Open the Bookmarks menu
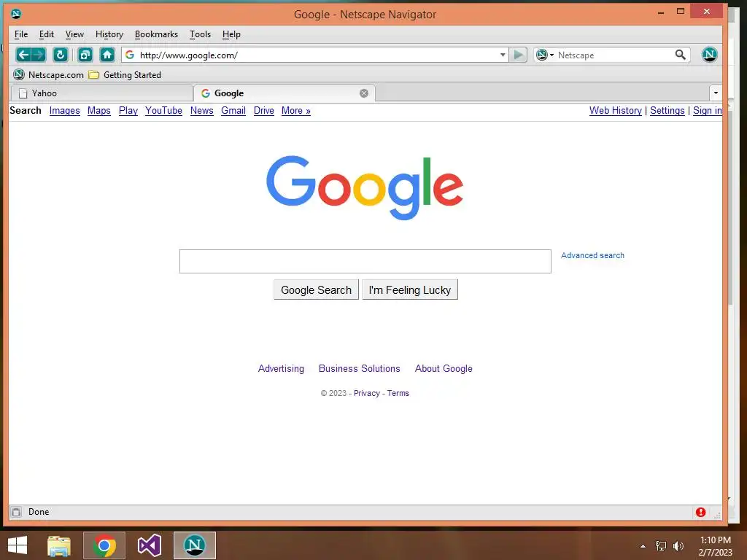Viewport: 747px width, 560px height. pyautogui.click(x=156, y=34)
